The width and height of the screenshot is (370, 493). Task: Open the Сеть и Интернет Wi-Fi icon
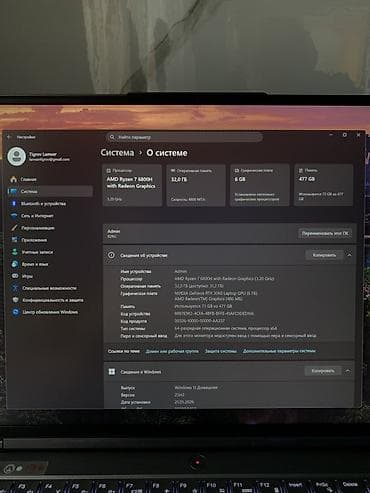[x=14, y=216]
